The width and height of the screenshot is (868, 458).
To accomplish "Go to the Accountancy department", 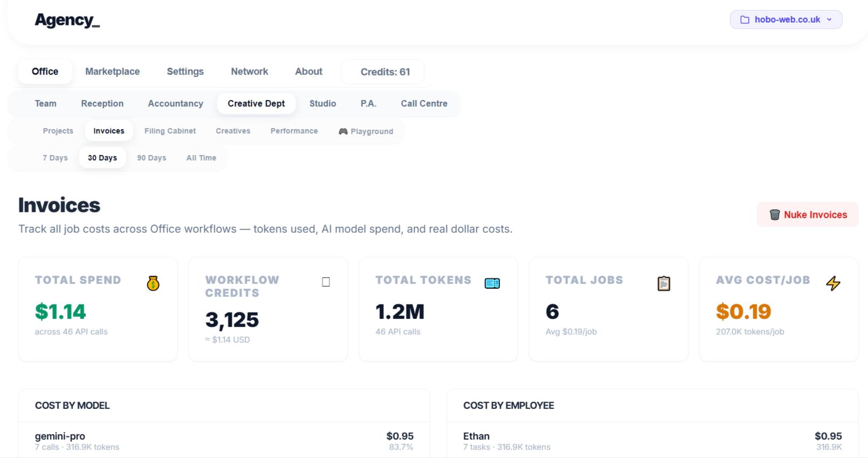I will 175,103.
